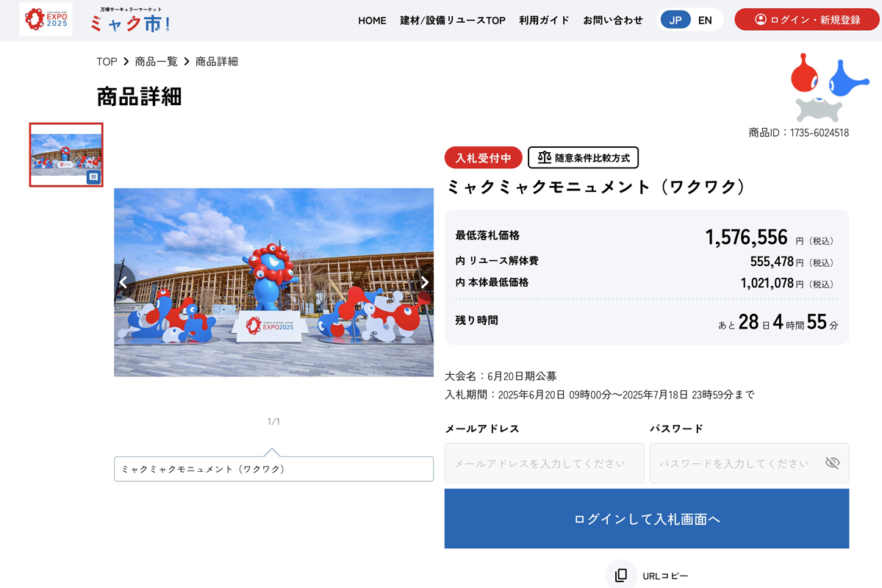Click the メールアドレス input field
The height and width of the screenshot is (588, 882).
(544, 463)
